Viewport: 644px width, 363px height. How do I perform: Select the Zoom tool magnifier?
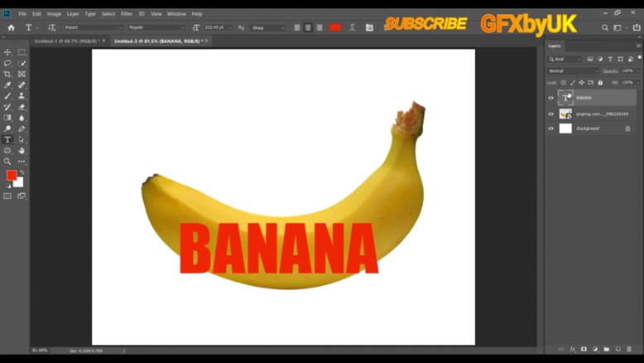point(7,162)
